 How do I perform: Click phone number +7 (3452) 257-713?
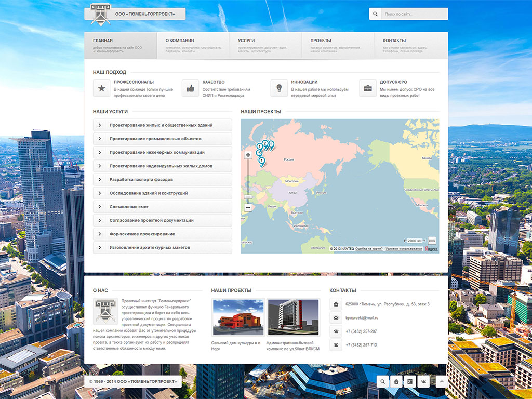(361, 345)
